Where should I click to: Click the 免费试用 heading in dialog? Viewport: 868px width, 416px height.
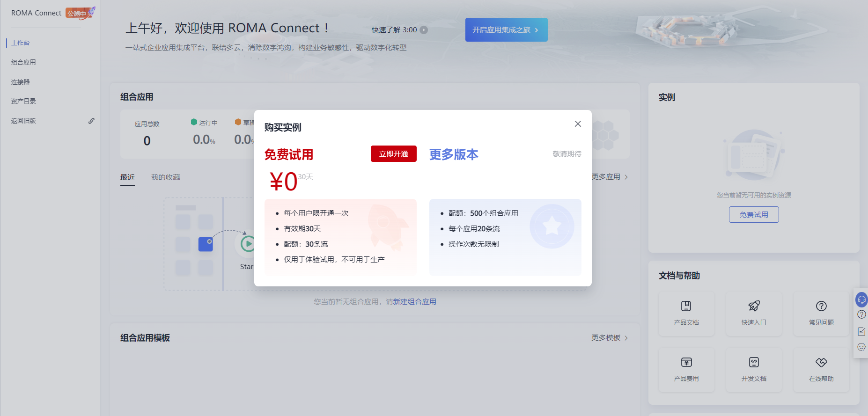289,154
